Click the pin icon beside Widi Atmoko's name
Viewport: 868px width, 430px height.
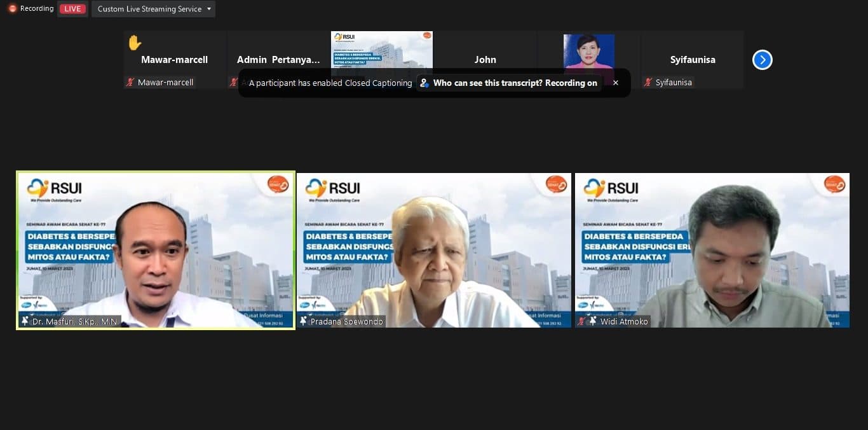(592, 321)
